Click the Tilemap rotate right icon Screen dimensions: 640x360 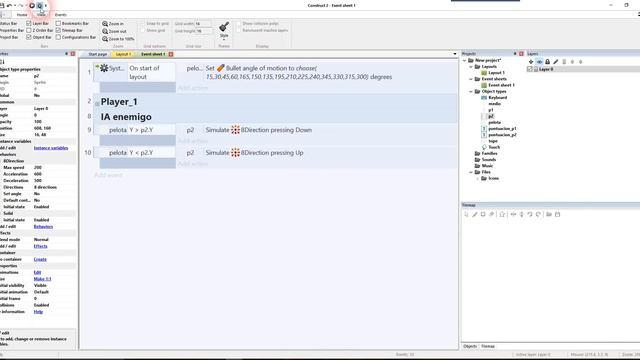pos(538,214)
